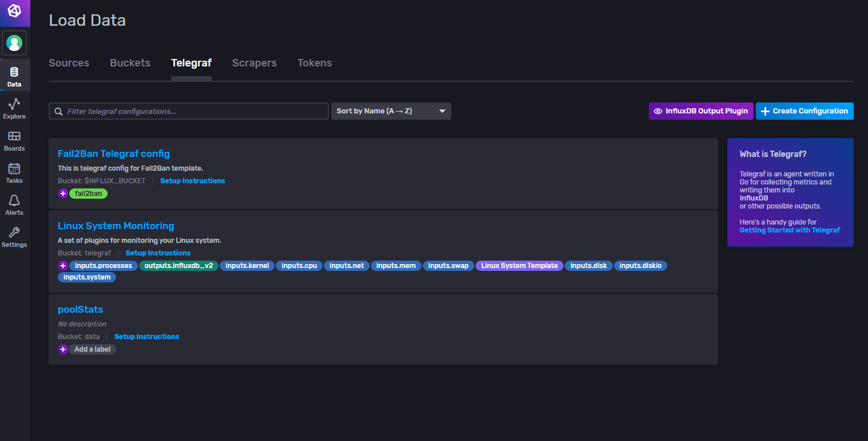Focus the Filter telegraf configurations field
This screenshot has height=441, width=868.
click(195, 111)
